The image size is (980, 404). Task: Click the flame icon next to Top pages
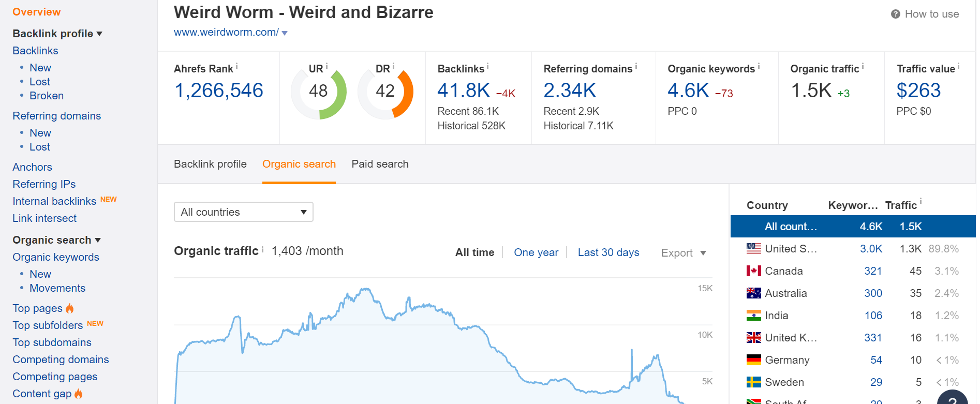pos(69,308)
